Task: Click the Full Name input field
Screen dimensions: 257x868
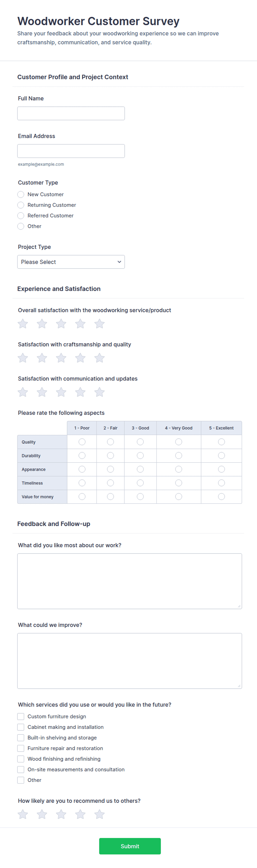Action: (71, 113)
